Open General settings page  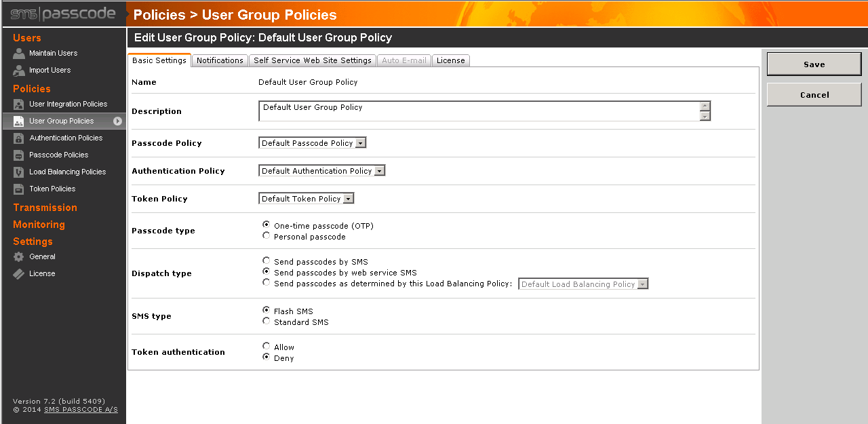(x=42, y=256)
